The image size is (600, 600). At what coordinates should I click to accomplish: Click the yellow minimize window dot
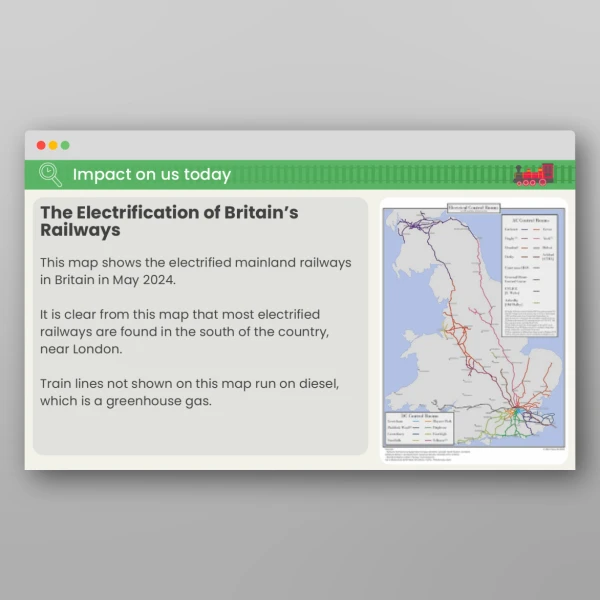coord(53,145)
